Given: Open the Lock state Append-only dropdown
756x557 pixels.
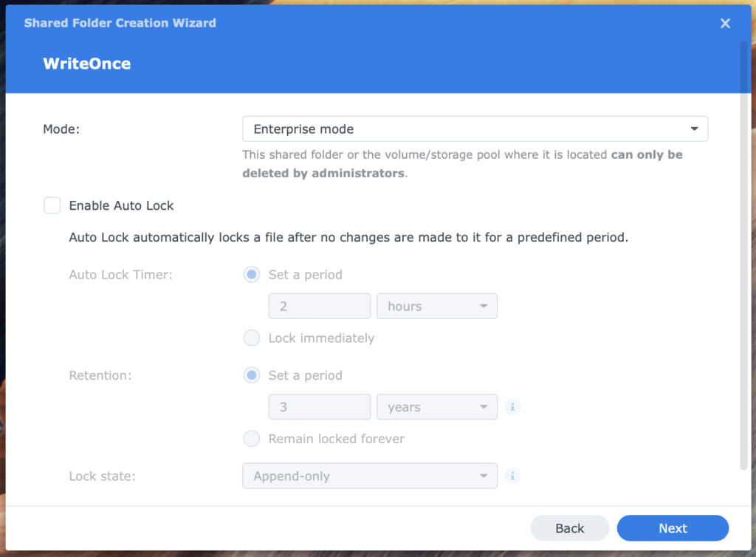Looking at the screenshot, I should tap(369, 476).
